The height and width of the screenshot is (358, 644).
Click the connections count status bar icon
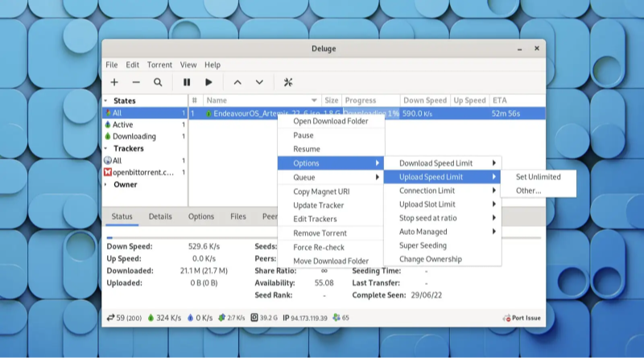click(110, 318)
